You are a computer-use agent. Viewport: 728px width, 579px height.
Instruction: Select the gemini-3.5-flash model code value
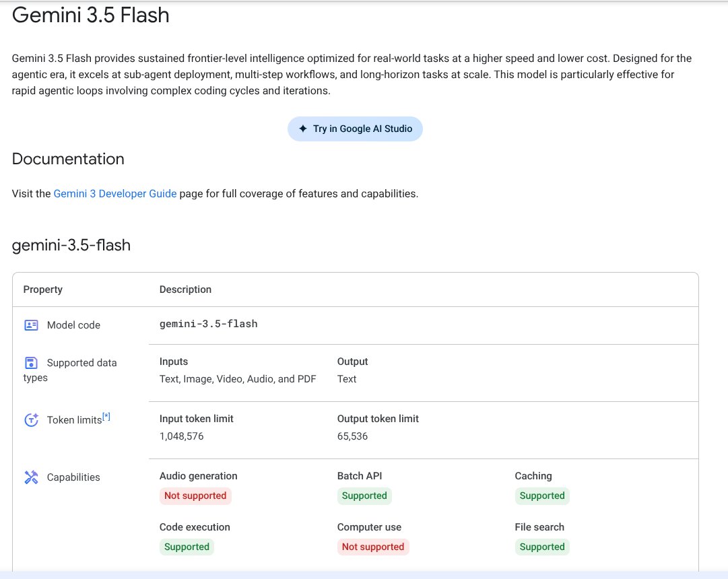[x=209, y=324]
